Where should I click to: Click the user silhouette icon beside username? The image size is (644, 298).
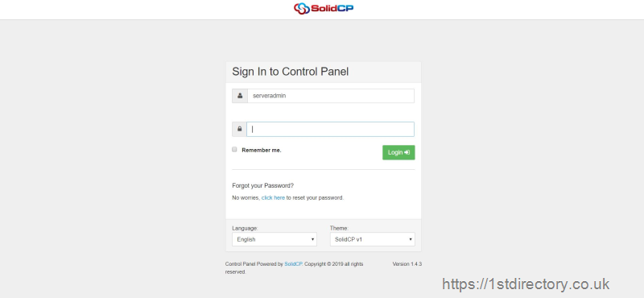tap(240, 96)
